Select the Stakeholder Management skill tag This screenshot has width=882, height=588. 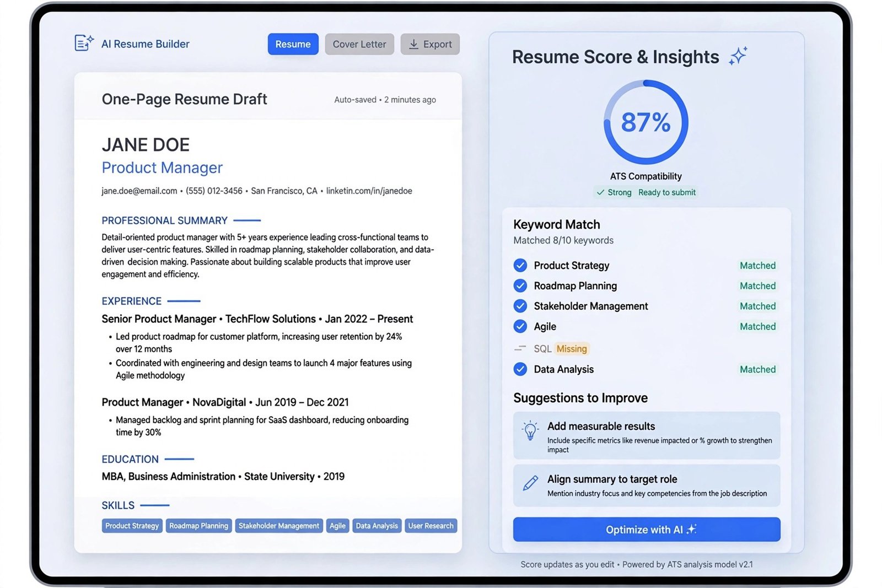[x=279, y=526]
